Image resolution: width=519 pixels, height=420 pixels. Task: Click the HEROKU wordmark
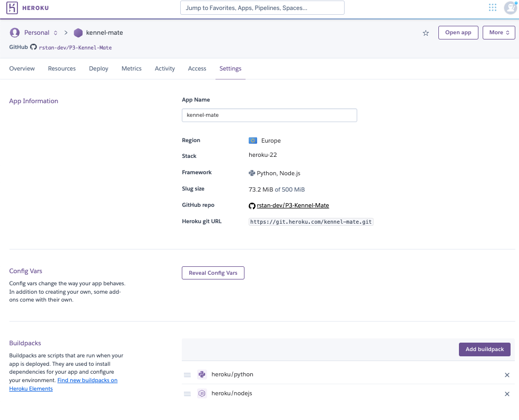point(35,8)
